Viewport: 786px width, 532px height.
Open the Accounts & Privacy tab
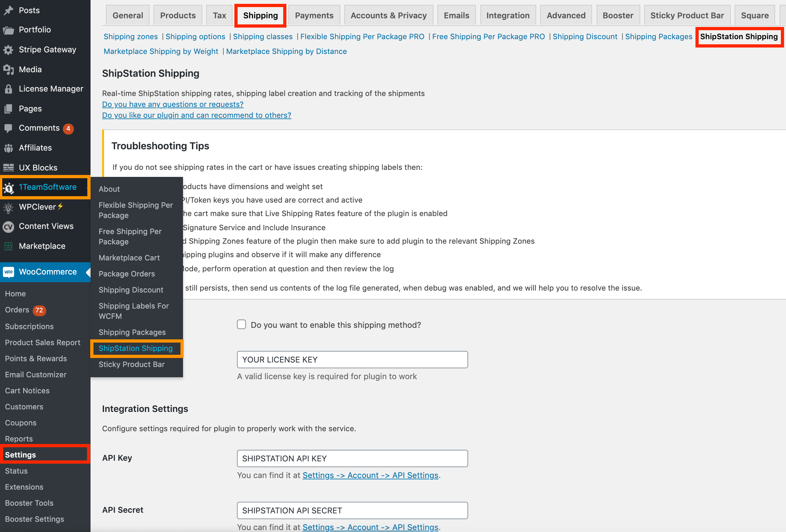click(x=388, y=15)
